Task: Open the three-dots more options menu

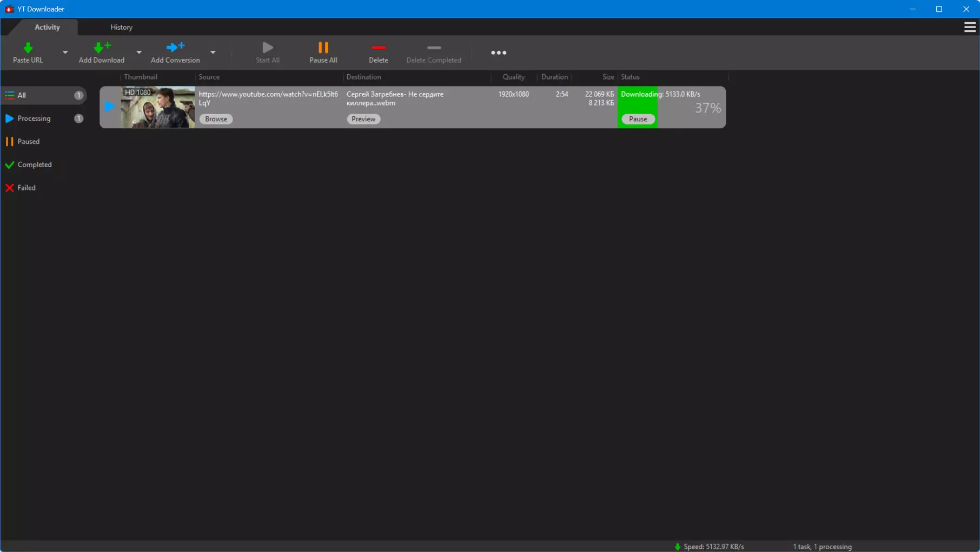Action: click(499, 52)
